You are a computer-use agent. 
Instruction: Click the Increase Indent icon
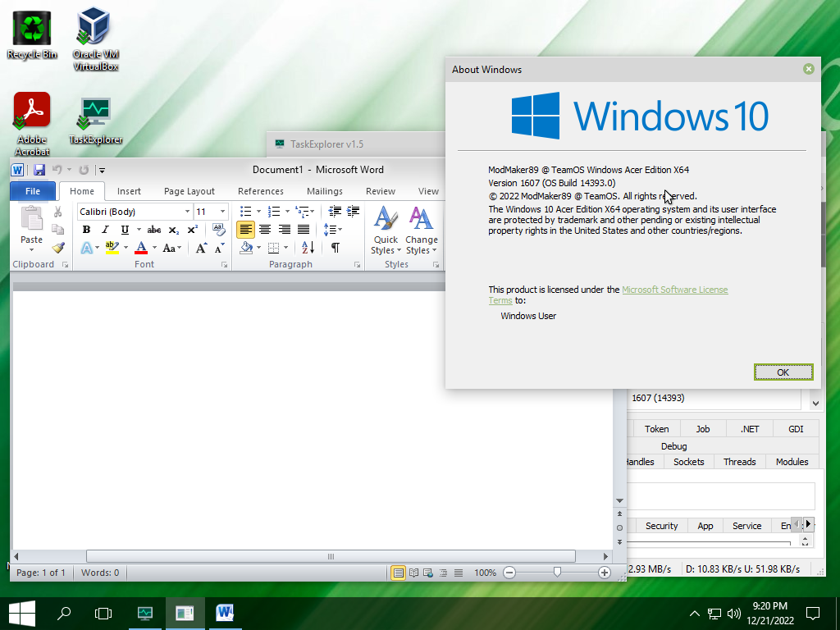point(353,211)
